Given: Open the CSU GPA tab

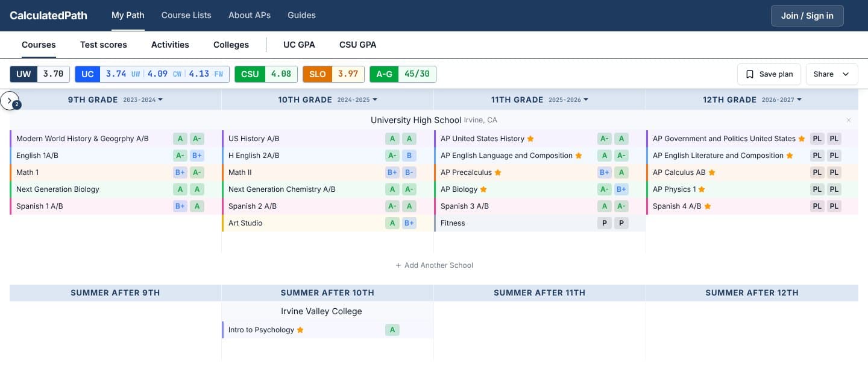Looking at the screenshot, I should coord(358,45).
